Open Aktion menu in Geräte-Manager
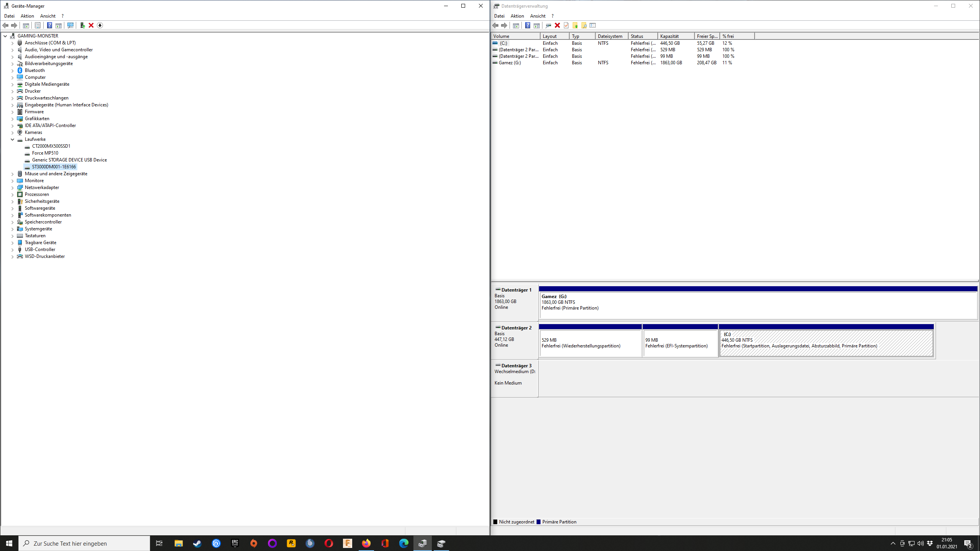This screenshot has width=980, height=551. pos(27,16)
